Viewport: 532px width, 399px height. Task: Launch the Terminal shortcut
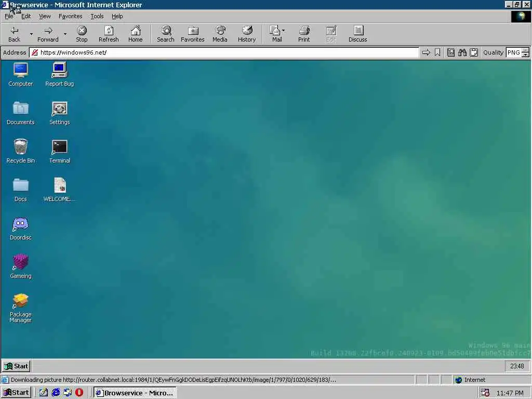pyautogui.click(x=59, y=151)
